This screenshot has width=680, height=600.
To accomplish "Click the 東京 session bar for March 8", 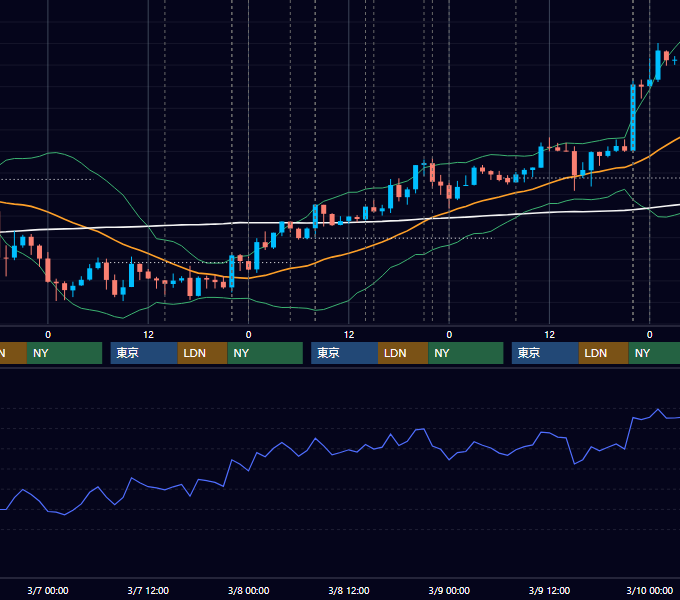I will 345,353.
